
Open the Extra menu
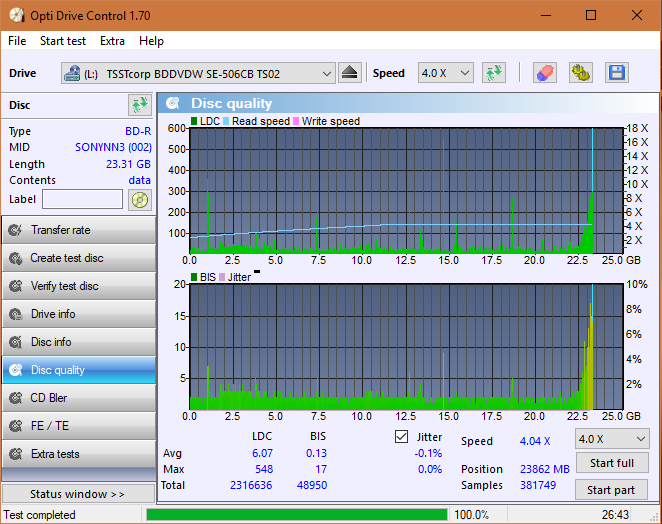point(112,41)
